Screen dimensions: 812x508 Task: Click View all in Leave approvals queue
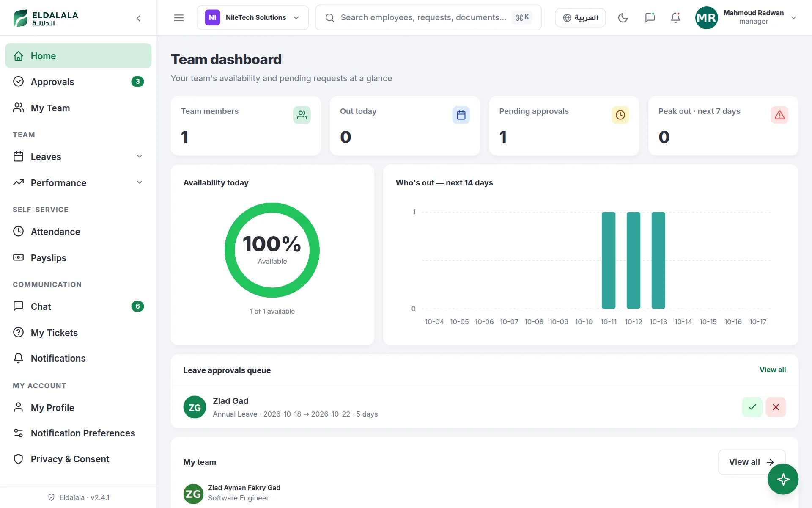[x=773, y=370]
